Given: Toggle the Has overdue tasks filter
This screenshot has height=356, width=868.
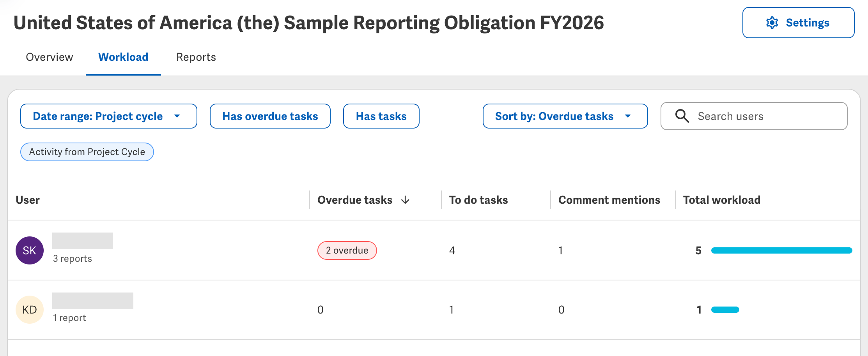Looking at the screenshot, I should pyautogui.click(x=270, y=116).
